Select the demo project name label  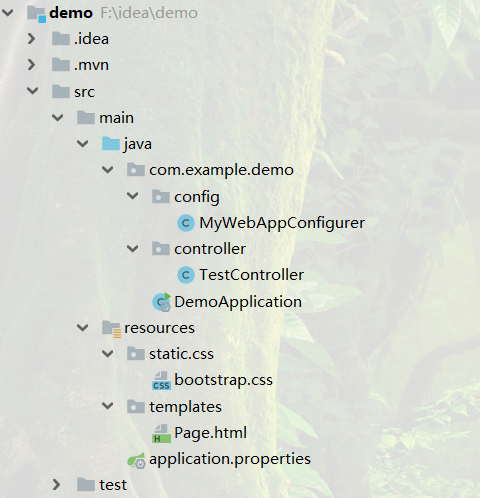[71, 13]
